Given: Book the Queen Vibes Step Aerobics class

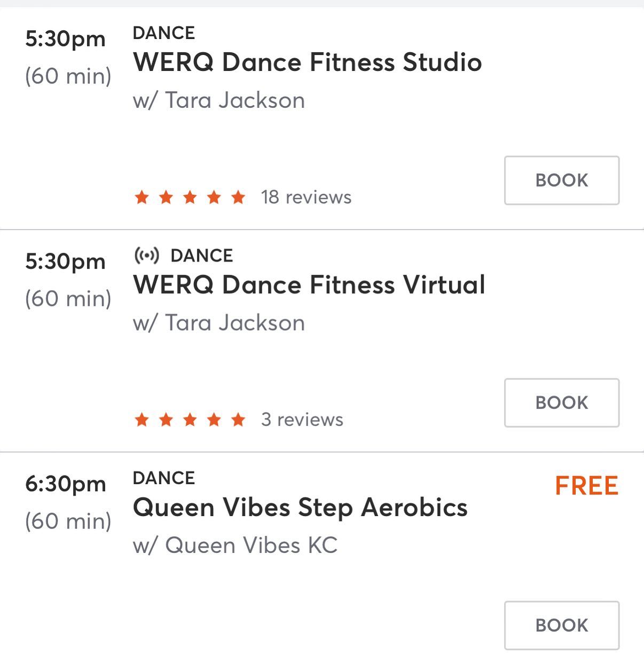Looking at the screenshot, I should [561, 625].
